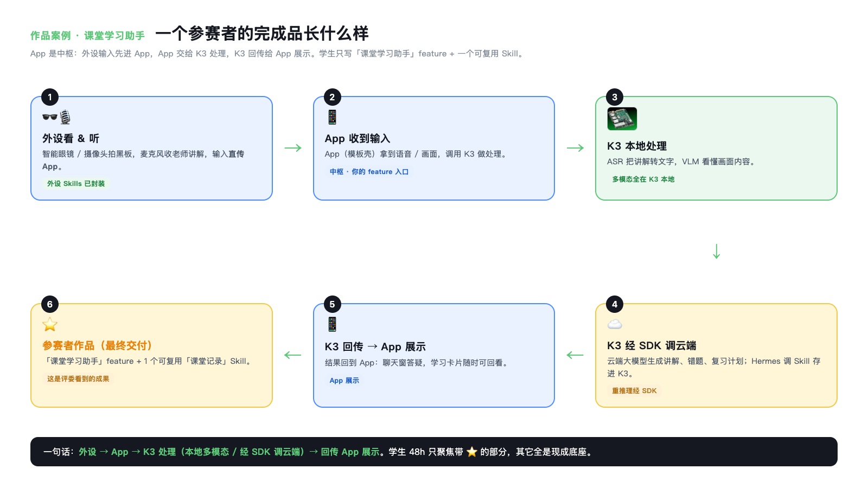Select the heading K3 经 SDK 调云端

(652, 346)
